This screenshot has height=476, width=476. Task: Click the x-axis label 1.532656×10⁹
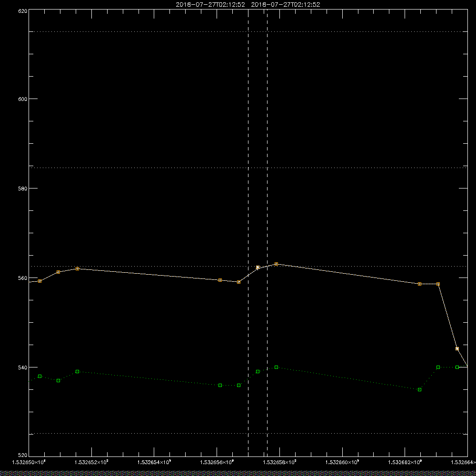217,462
